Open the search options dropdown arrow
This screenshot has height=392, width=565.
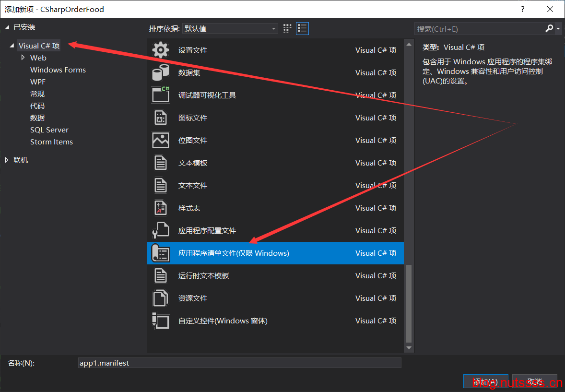click(558, 28)
